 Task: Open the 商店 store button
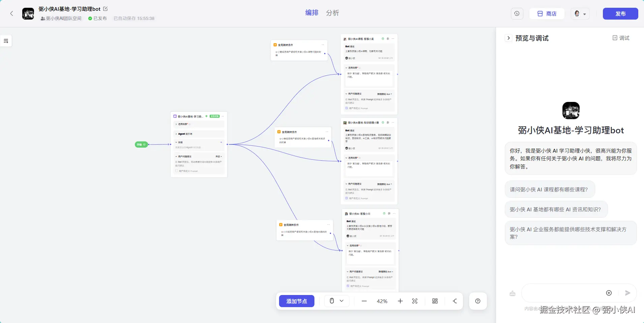point(547,14)
